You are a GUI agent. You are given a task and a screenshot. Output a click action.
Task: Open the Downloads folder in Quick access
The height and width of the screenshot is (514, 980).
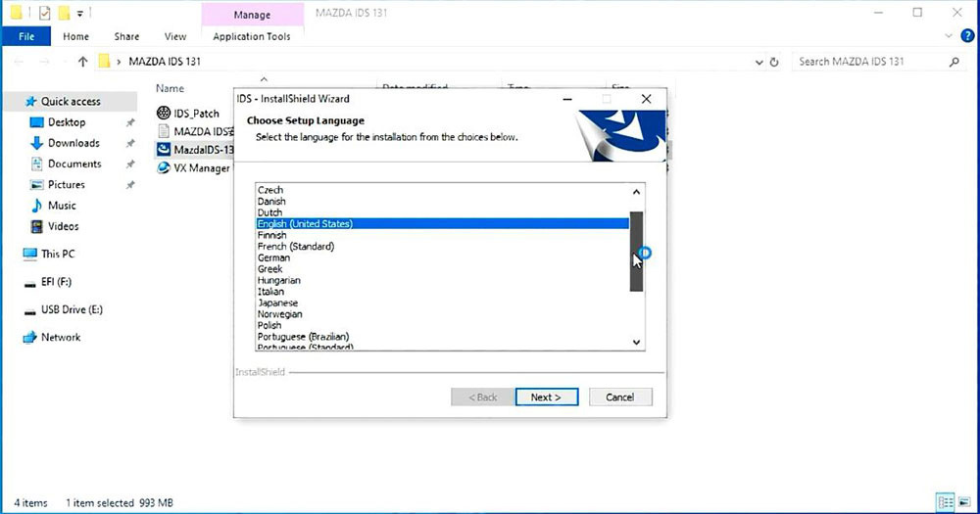point(73,143)
